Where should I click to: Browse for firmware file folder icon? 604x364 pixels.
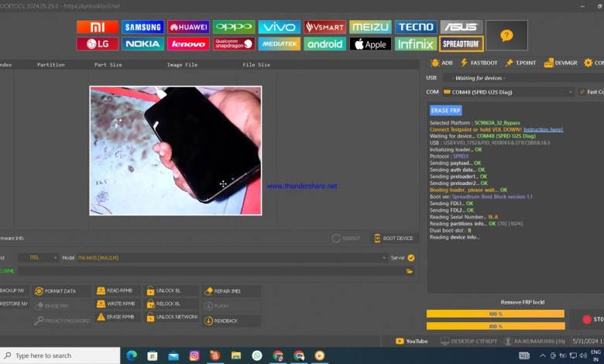point(410,271)
